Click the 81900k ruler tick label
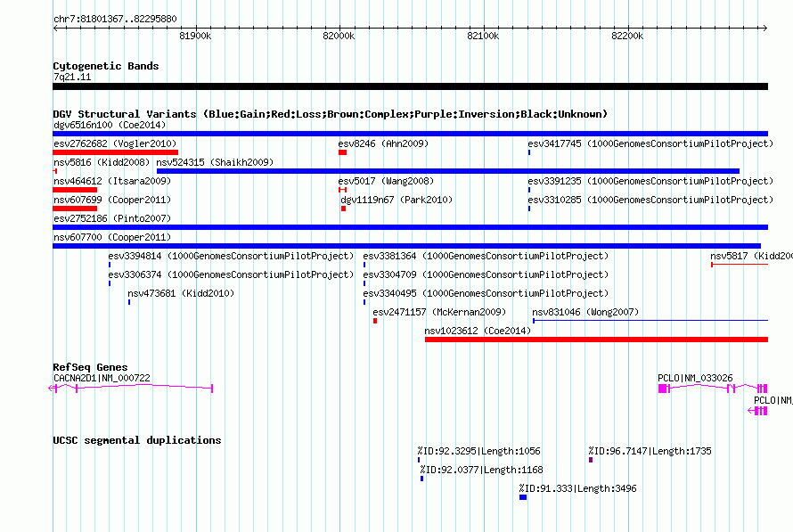The image size is (793, 532). [195, 36]
